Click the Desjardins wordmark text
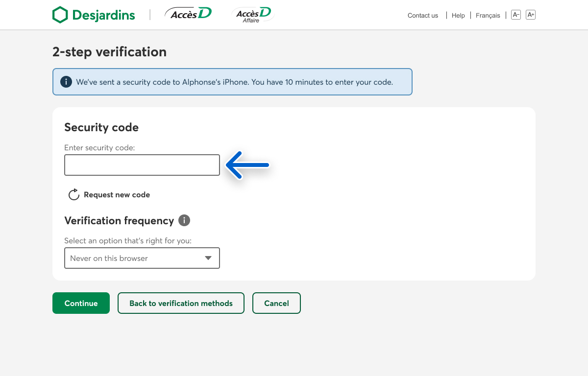 (103, 15)
